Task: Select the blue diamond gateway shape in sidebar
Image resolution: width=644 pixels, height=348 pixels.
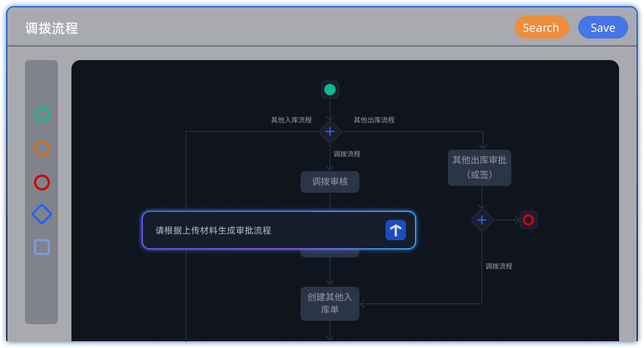Action: 41,214
